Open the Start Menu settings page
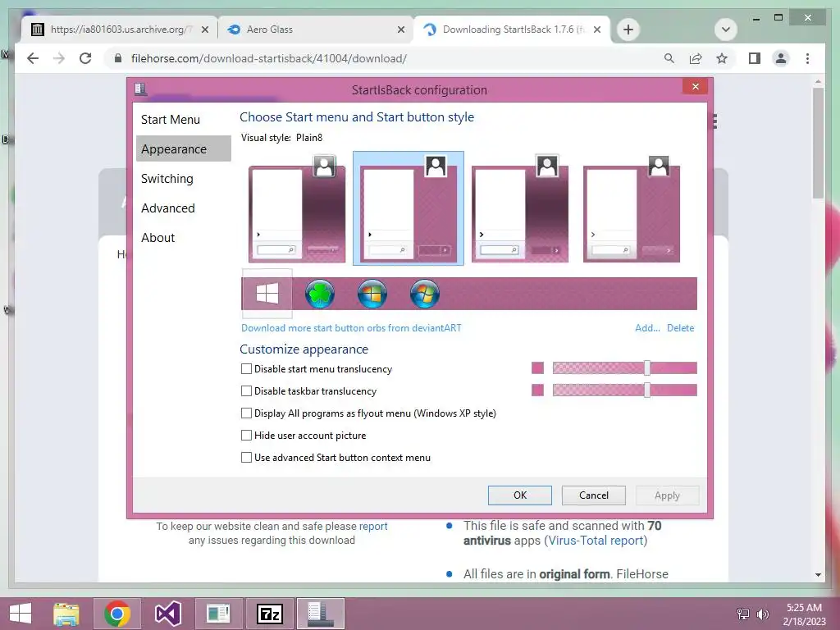 pyautogui.click(x=183, y=120)
